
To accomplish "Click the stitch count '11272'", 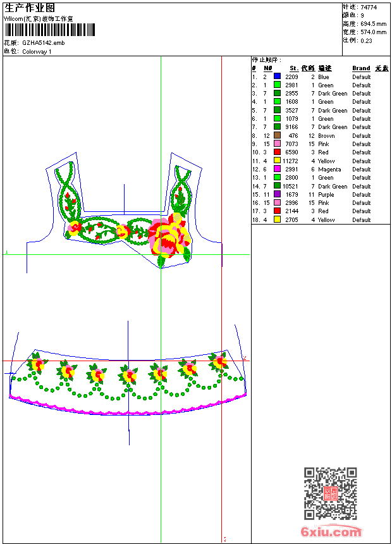I will coord(290,161).
